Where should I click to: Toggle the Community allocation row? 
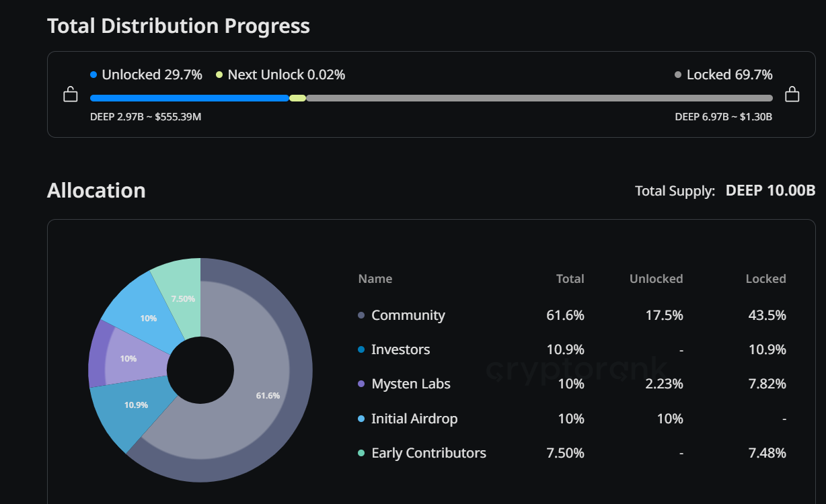(x=408, y=314)
